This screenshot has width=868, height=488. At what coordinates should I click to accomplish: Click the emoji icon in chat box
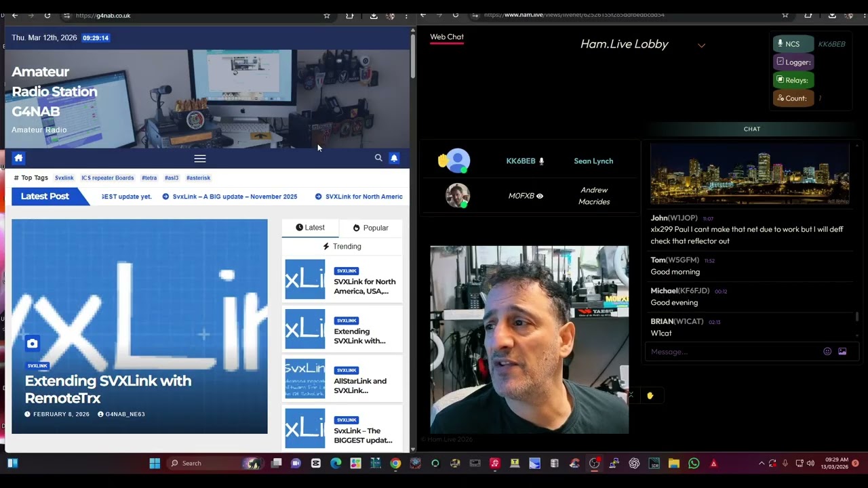827,351
